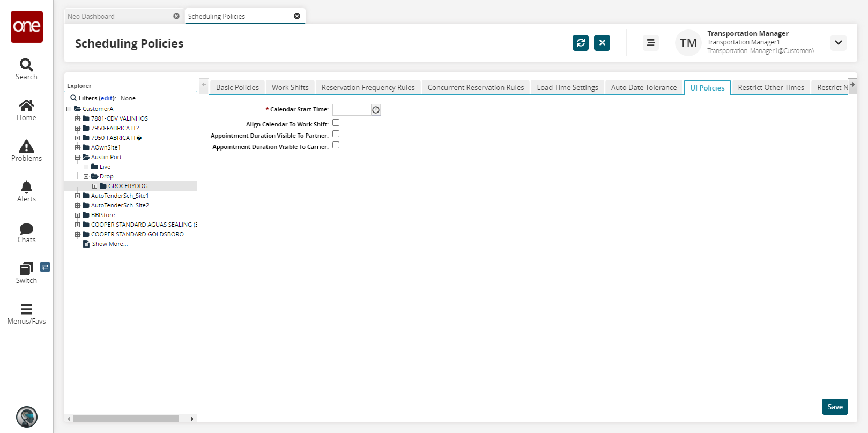
Task: Focus the Calendar Start Time input field
Action: pos(352,110)
